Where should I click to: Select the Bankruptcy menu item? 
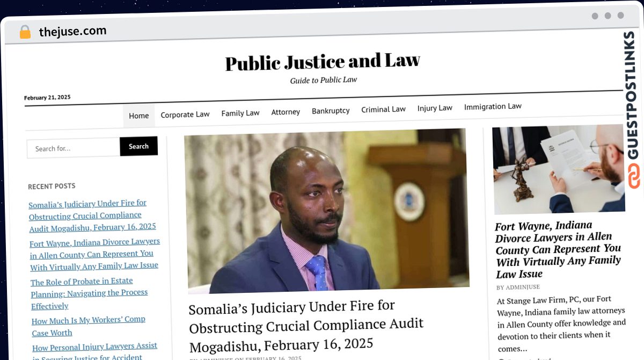(331, 111)
